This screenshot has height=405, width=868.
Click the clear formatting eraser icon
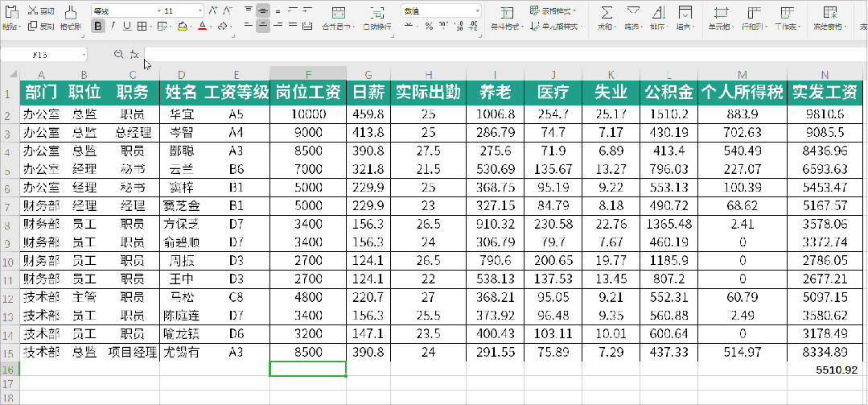tap(223, 26)
